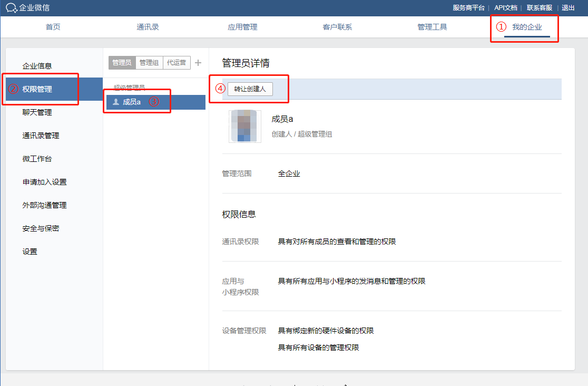Screen dimensions: 588x386
Task: Open the 服务商平台 page
Action: pyautogui.click(x=468, y=8)
